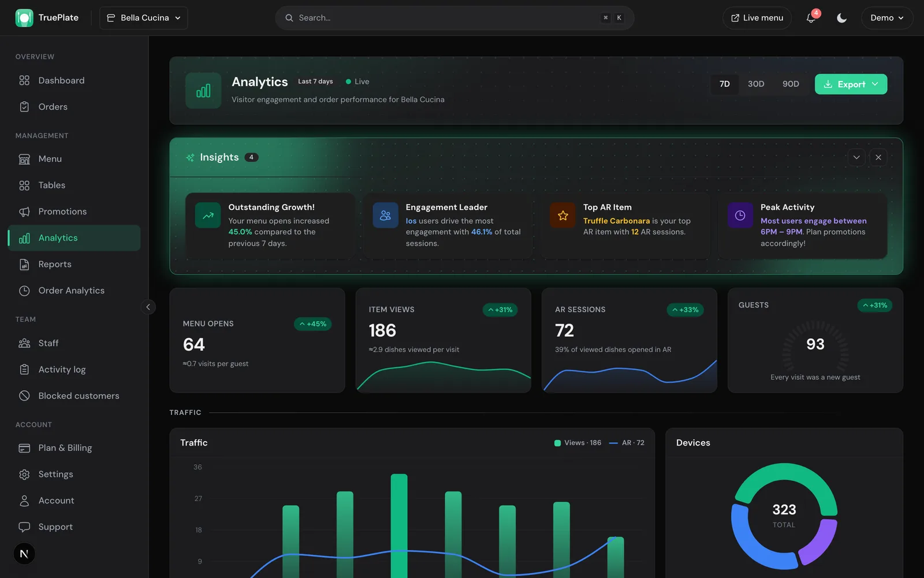Click the Order Analytics clock icon
This screenshot has height=578, width=924.
click(x=24, y=291)
